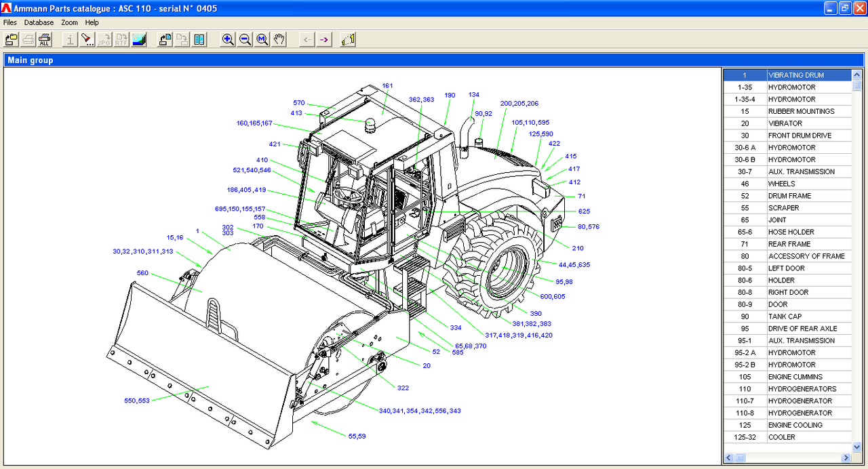The width and height of the screenshot is (868, 469).
Task: Open the Help menu
Action: pos(92,22)
